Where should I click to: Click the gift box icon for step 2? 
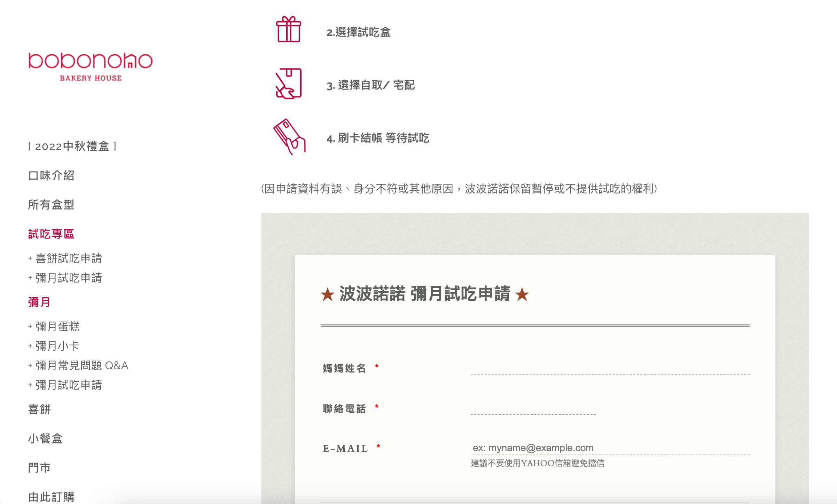click(x=289, y=29)
